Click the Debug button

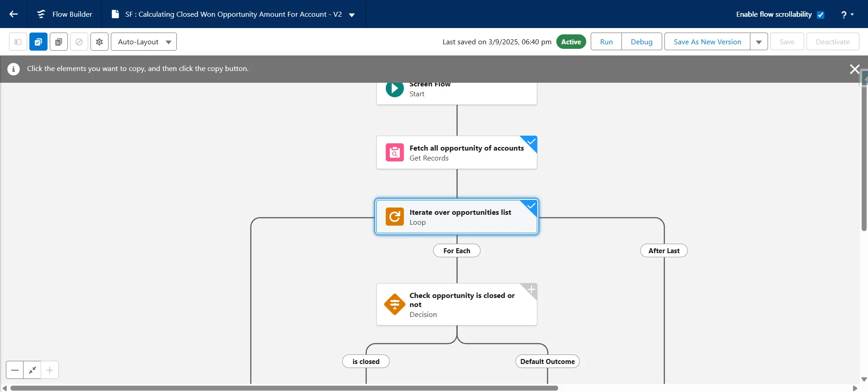[642, 42]
